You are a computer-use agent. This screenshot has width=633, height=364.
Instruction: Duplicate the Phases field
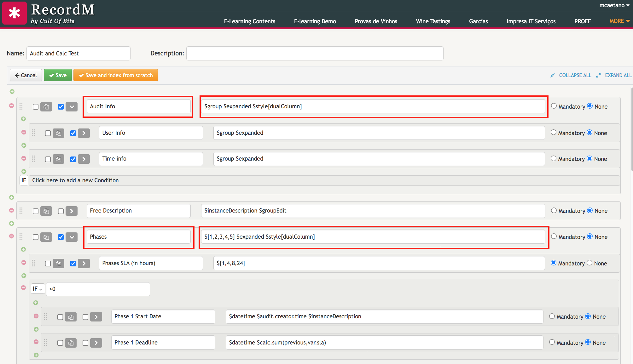46,237
